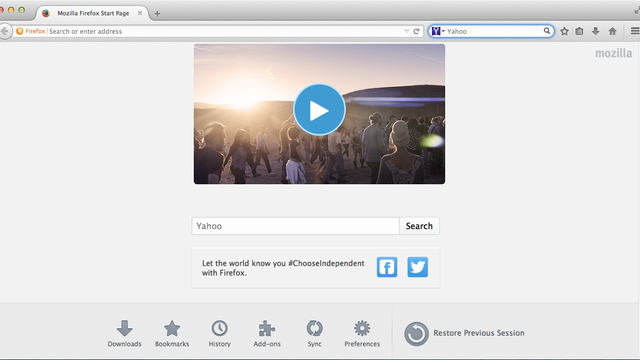The image size is (640, 360).
Task: Open the Yahoo search engine dropdown
Action: pyautogui.click(x=438, y=31)
